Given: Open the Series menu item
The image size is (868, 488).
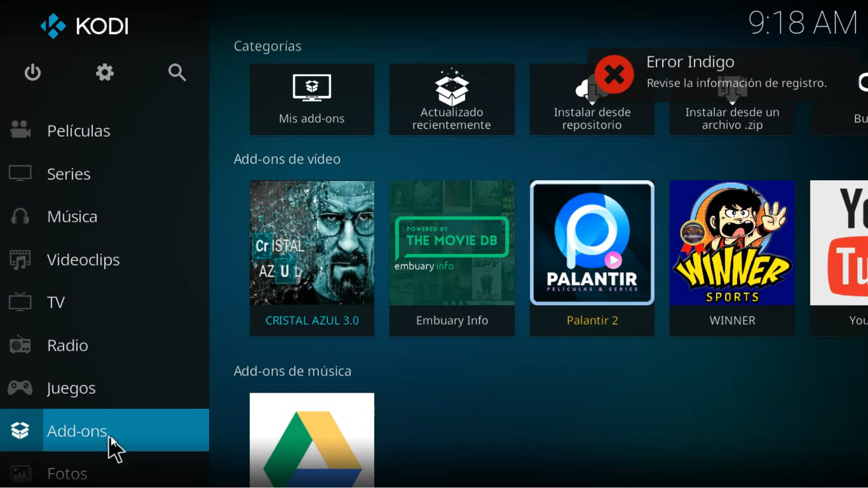Looking at the screenshot, I should [x=69, y=174].
